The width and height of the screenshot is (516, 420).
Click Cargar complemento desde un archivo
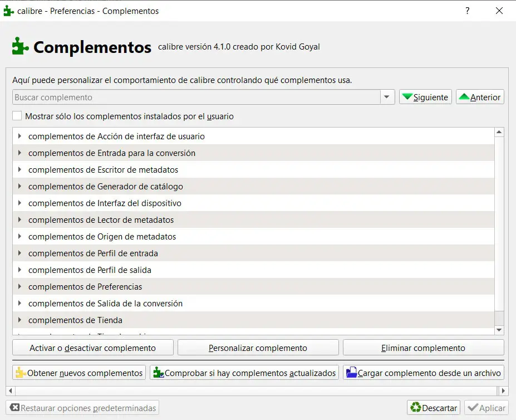tap(424, 373)
